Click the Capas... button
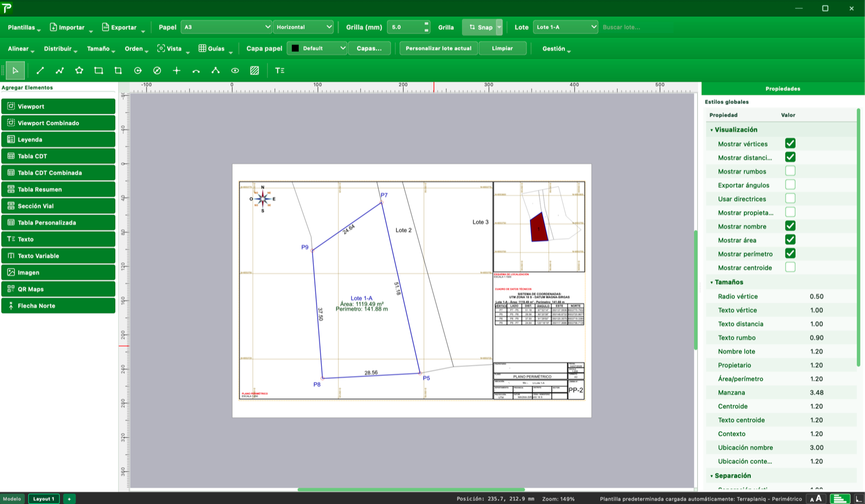 pyautogui.click(x=369, y=48)
